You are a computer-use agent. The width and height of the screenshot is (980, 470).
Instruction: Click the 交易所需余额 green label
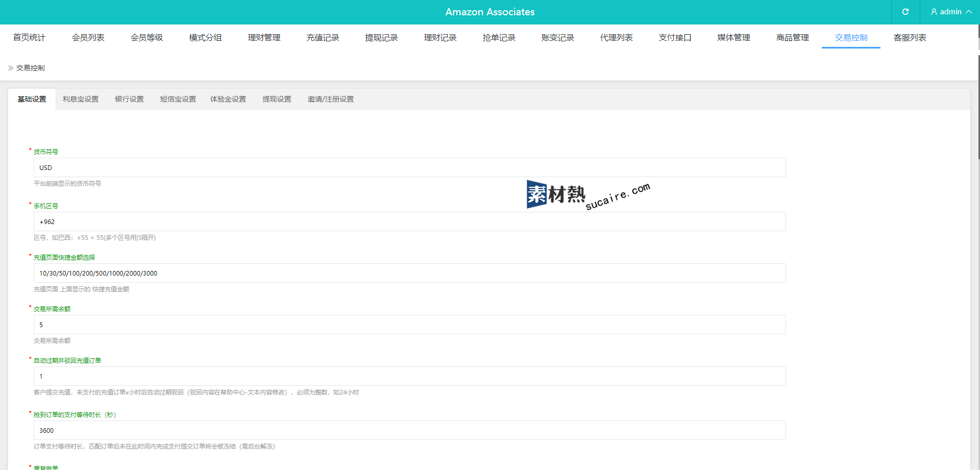52,309
